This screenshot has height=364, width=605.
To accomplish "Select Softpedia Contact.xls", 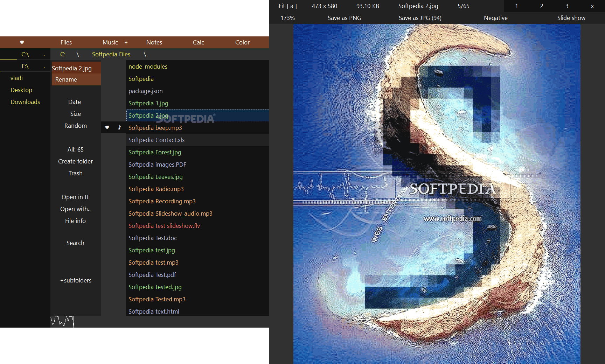I will [197, 140].
